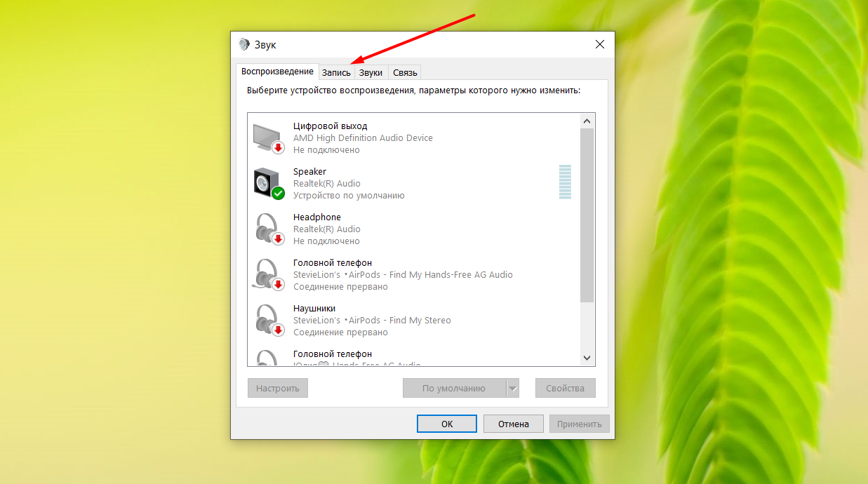Click the Speaker volume level meter
Image resolution: width=868 pixels, height=484 pixels.
tap(565, 182)
